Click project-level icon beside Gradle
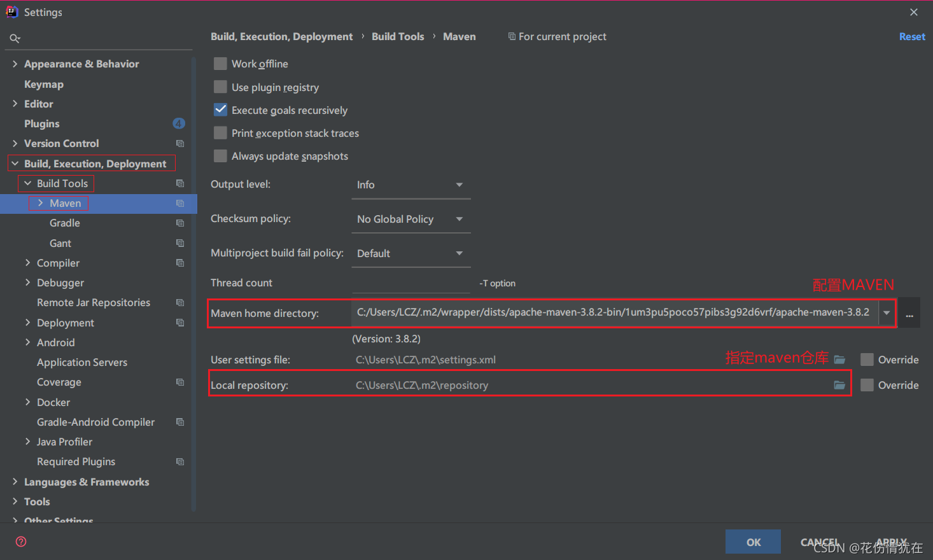Image resolution: width=933 pixels, height=560 pixels. pyautogui.click(x=180, y=223)
